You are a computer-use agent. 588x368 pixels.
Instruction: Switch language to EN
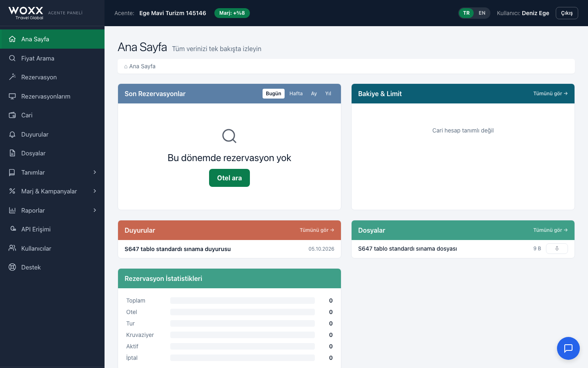click(x=482, y=13)
